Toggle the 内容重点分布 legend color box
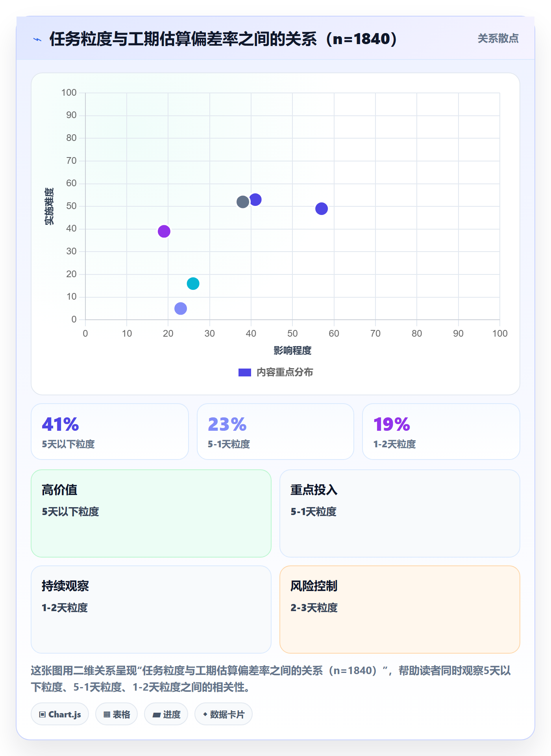551x756 pixels. 245,372
